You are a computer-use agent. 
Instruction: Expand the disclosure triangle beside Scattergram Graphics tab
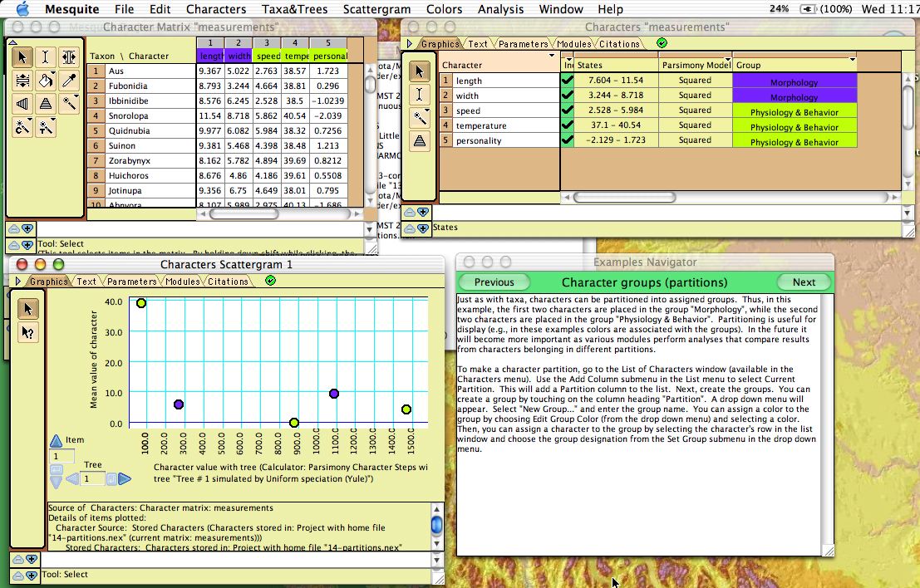click(x=19, y=282)
